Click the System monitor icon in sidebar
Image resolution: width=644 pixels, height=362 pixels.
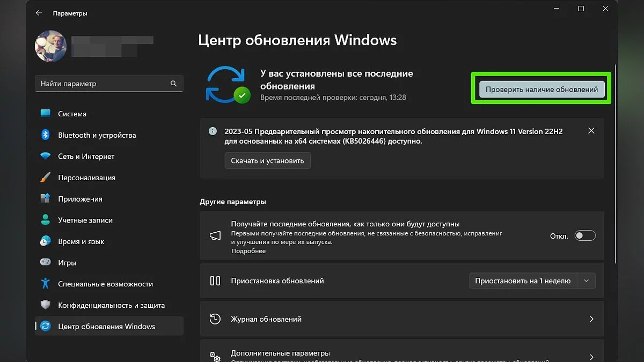[x=46, y=114]
